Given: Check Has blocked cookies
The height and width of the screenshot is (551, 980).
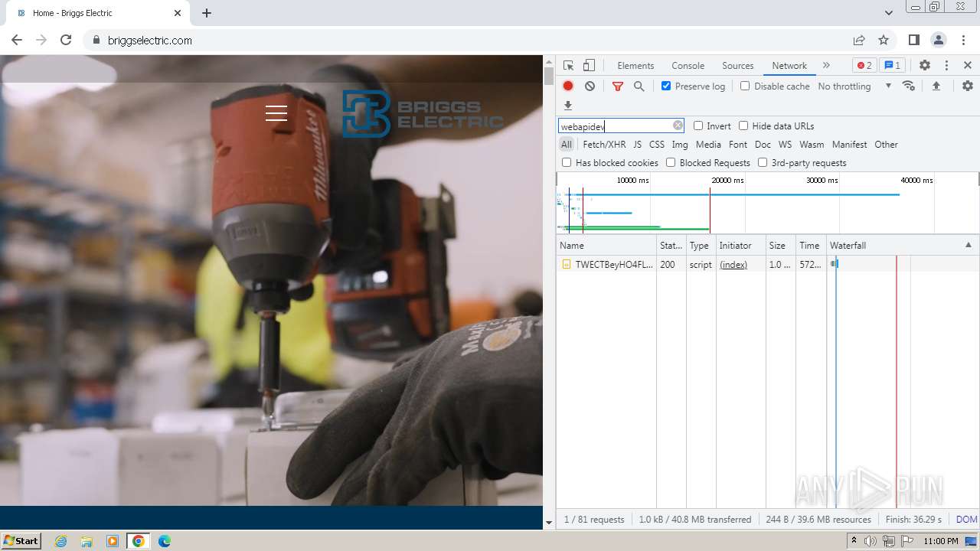Looking at the screenshot, I should pos(567,163).
